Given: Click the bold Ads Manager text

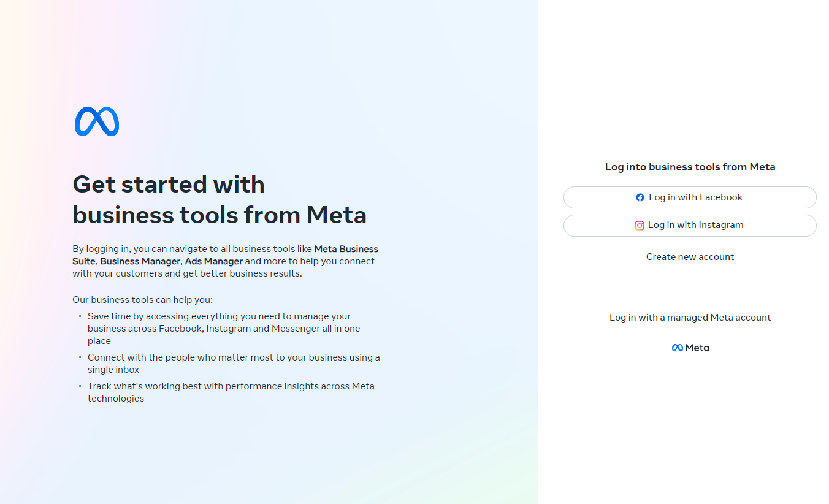Looking at the screenshot, I should [214, 261].
